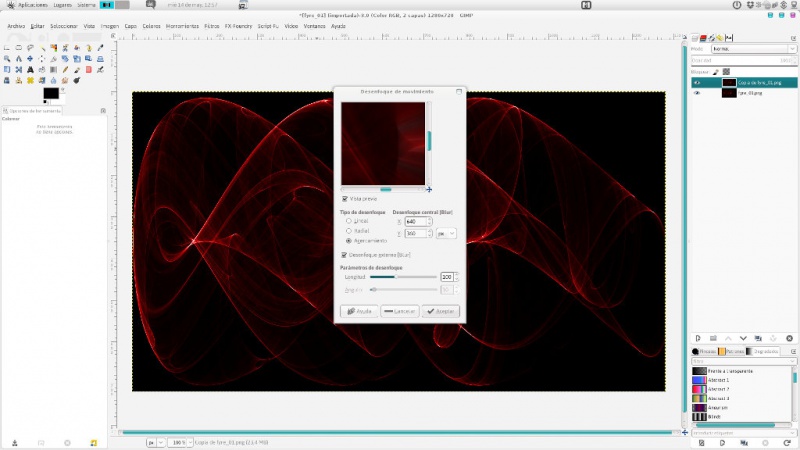Select the Heal tool
Image resolution: width=800 pixels, height=450 pixels.
click(x=30, y=80)
